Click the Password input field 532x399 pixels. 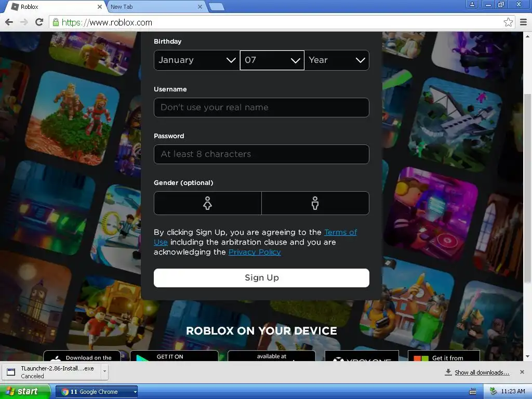tap(261, 154)
